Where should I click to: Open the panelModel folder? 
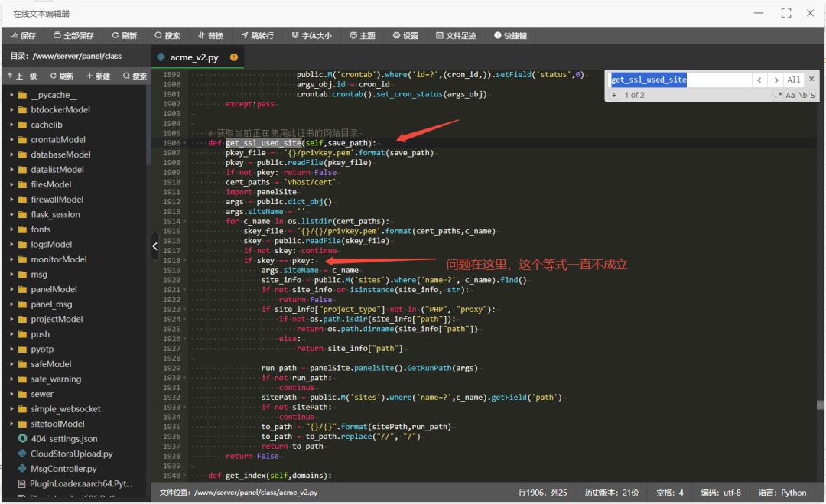[x=54, y=289]
